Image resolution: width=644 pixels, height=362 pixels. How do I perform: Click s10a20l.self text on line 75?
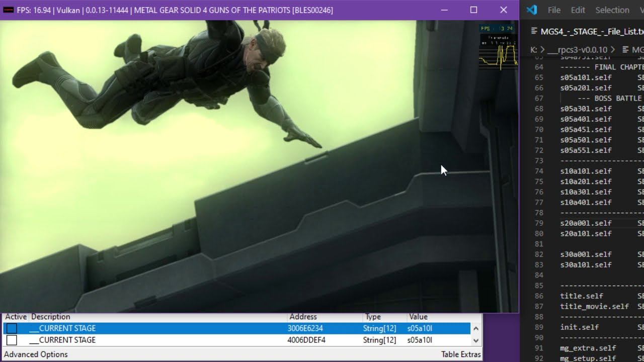586,182
